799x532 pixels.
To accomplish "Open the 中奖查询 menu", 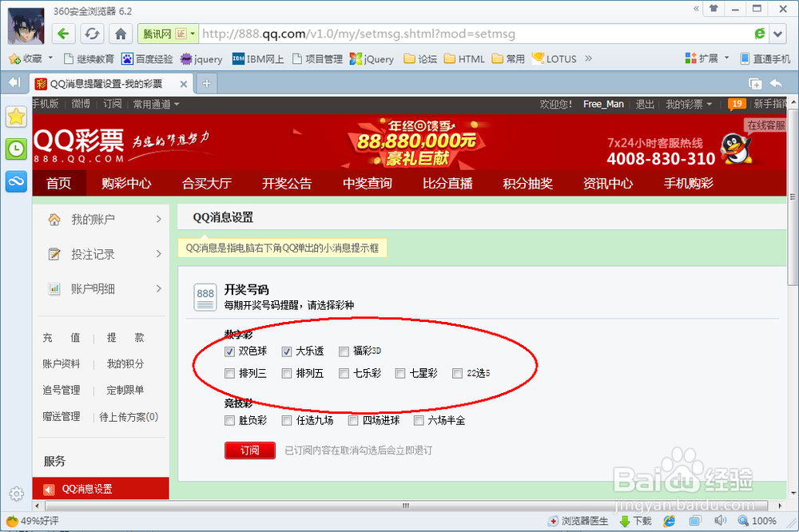I will [368, 184].
